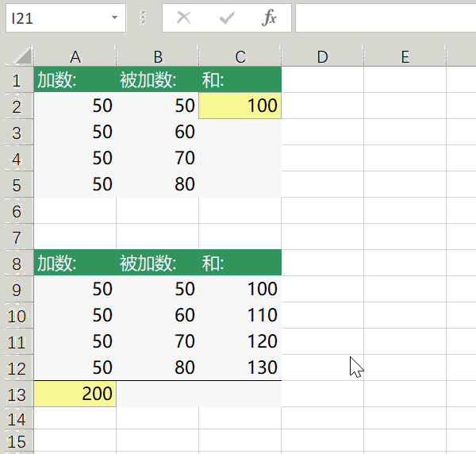The width and height of the screenshot is (476, 454).
Task: Select row 2 header
Action: (17, 106)
